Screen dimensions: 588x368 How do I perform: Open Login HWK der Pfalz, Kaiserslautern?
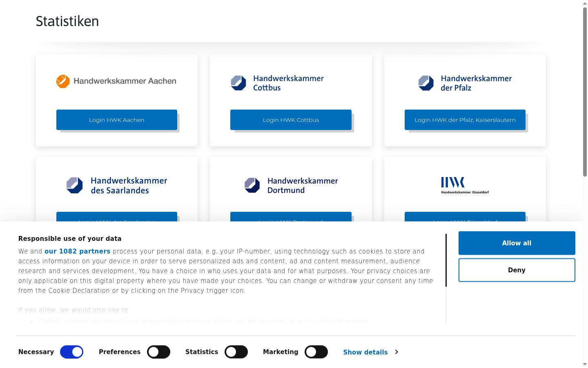pos(465,120)
